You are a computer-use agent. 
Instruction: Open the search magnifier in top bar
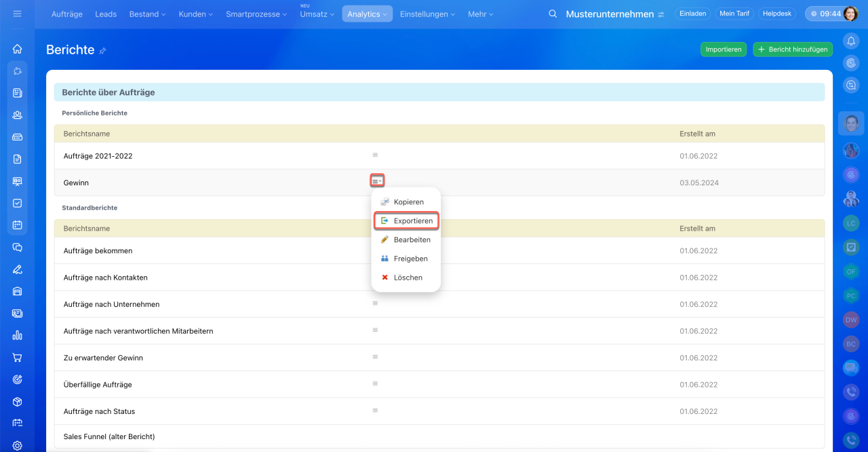(x=553, y=14)
